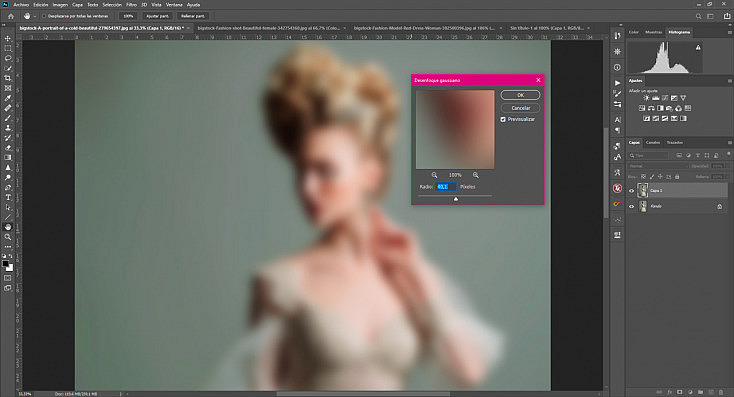734x397 pixels.
Task: Open the Histograma panel menu
Action: click(x=729, y=32)
